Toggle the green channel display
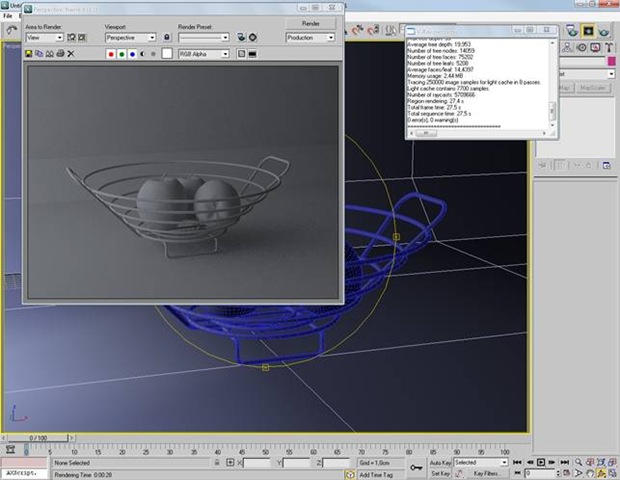The image size is (620, 480). pos(124,52)
